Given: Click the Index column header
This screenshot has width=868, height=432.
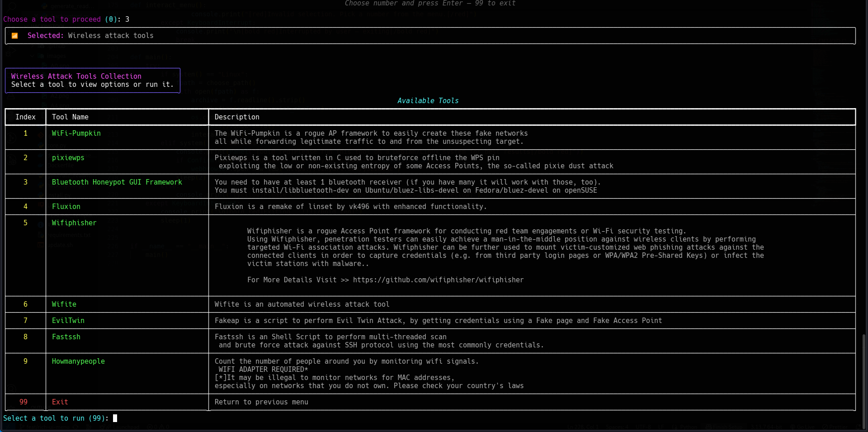Looking at the screenshot, I should [25, 117].
